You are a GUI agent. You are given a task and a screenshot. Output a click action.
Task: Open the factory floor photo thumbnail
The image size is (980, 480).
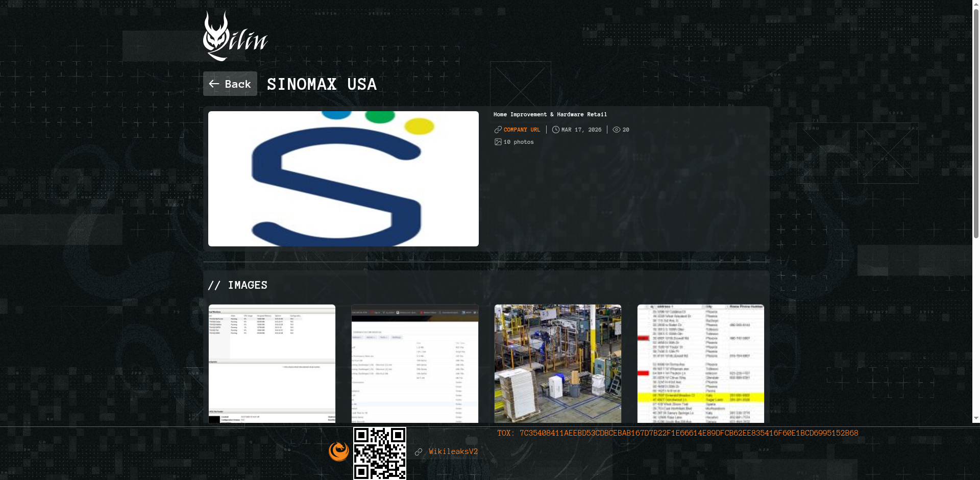(x=558, y=364)
